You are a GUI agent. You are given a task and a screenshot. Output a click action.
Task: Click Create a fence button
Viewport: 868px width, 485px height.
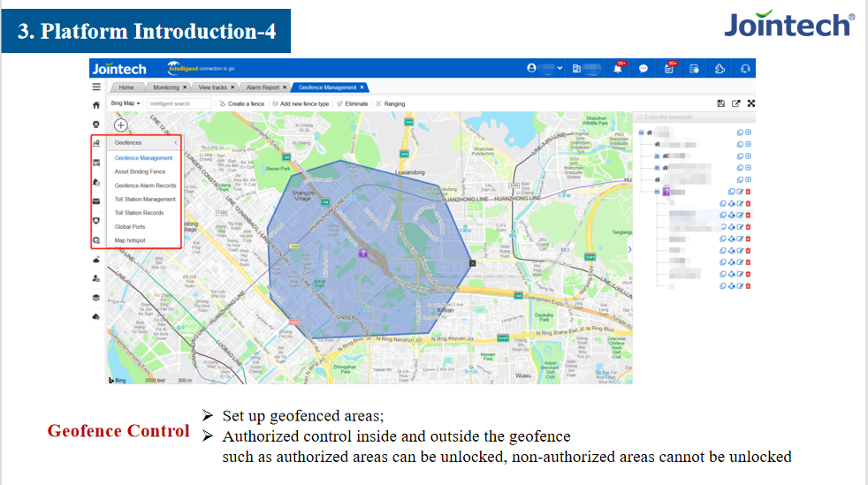(x=241, y=103)
